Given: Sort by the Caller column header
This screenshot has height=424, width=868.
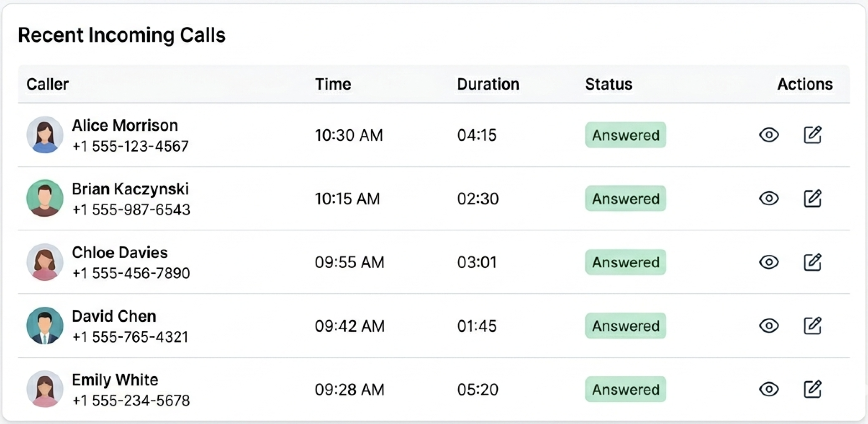Looking at the screenshot, I should coord(47,84).
